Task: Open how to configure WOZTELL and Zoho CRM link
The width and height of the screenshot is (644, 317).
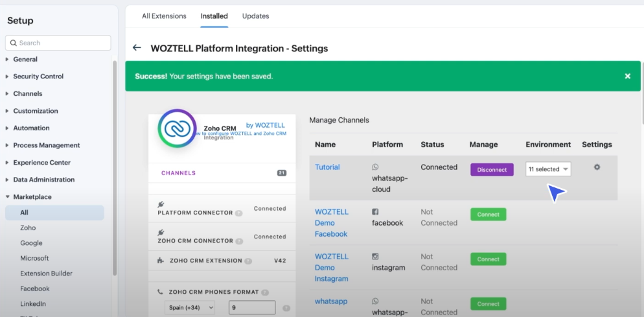Action: tap(242, 133)
